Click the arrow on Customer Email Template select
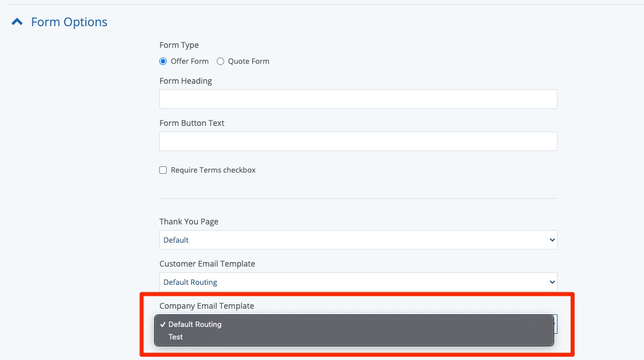 [x=551, y=282]
